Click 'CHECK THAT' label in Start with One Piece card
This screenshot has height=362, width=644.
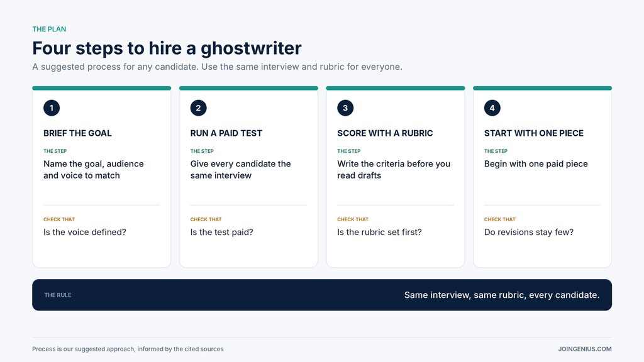click(x=499, y=219)
